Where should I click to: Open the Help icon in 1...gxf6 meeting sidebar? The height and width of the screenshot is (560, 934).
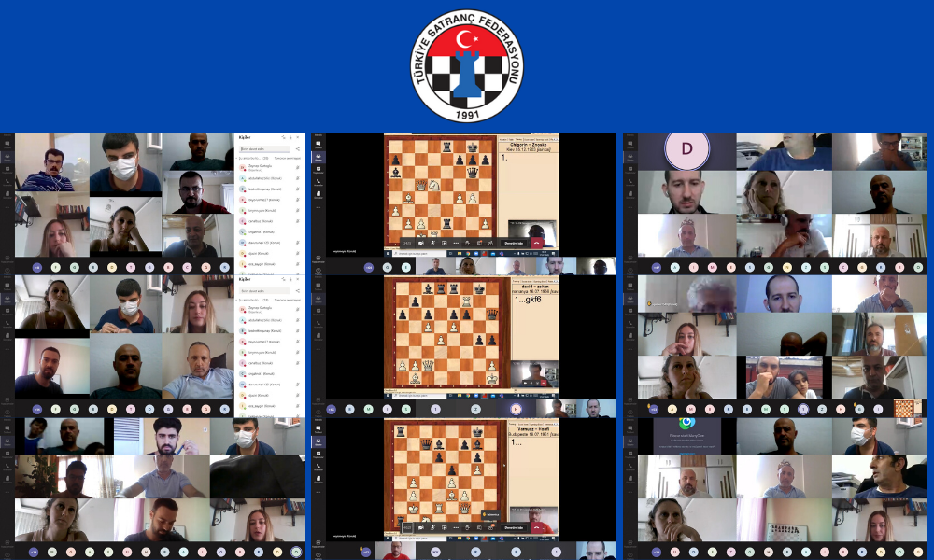point(318,412)
